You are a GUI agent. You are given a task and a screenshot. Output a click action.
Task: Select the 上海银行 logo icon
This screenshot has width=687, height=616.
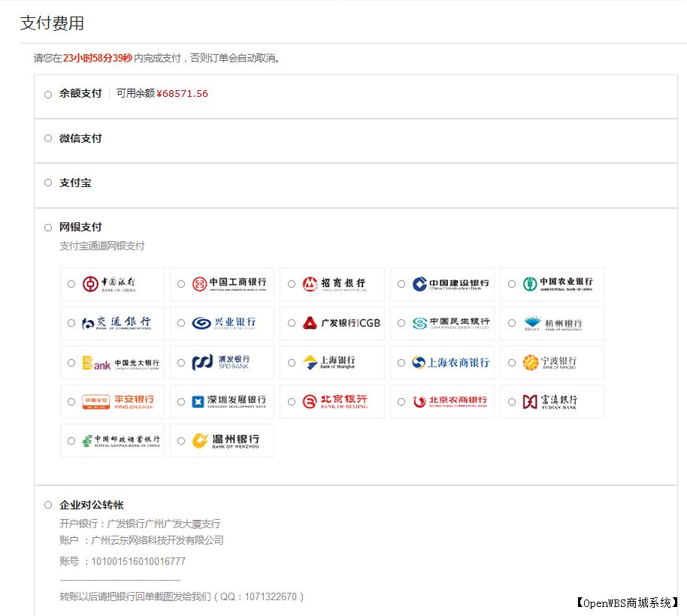(x=339, y=362)
